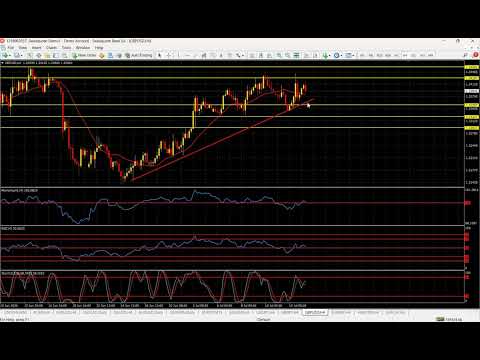Toggle the AutoTrading button
Image resolution: width=480 pixels, height=360 pixels.
[138, 55]
